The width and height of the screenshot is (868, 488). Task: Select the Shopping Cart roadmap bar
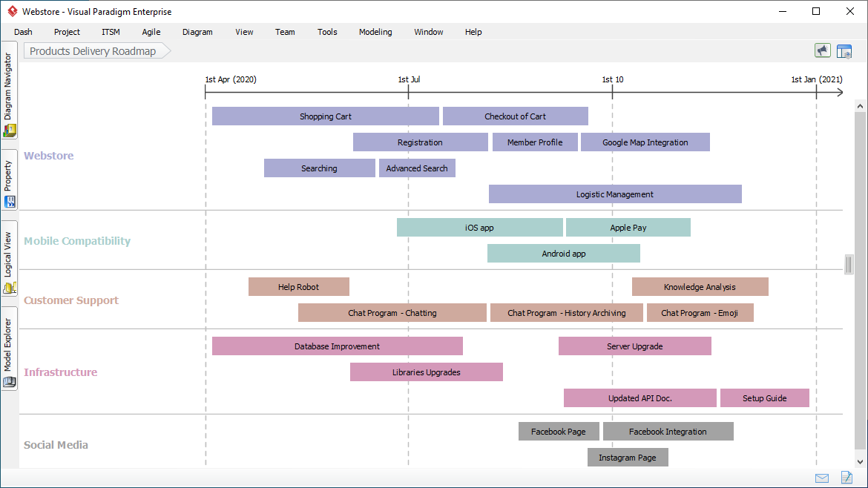point(326,116)
